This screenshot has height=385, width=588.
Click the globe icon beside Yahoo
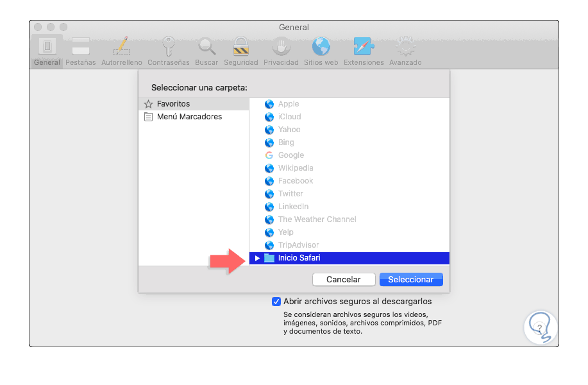pos(269,130)
